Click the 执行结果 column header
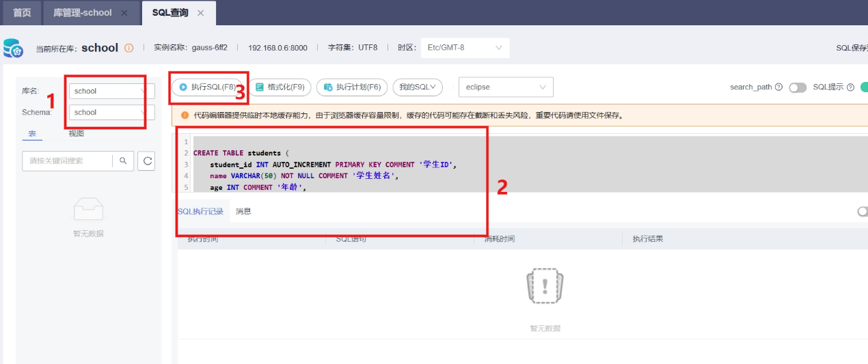 (x=648, y=239)
